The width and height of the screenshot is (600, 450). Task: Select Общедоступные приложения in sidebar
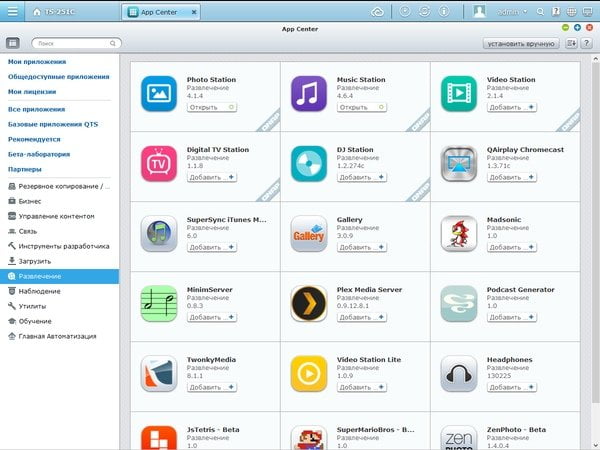[x=59, y=77]
